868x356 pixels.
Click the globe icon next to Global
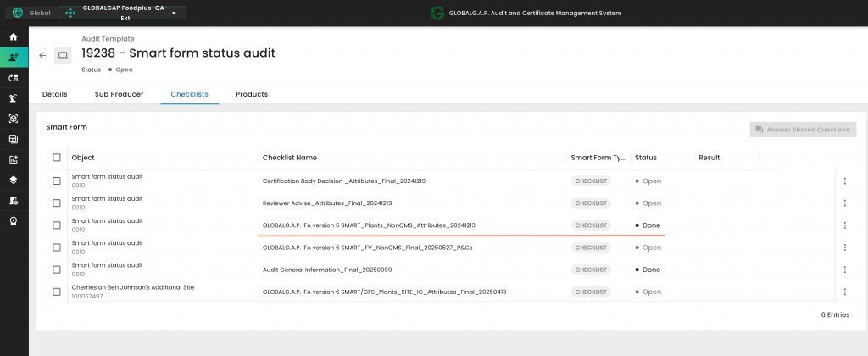coord(18,14)
